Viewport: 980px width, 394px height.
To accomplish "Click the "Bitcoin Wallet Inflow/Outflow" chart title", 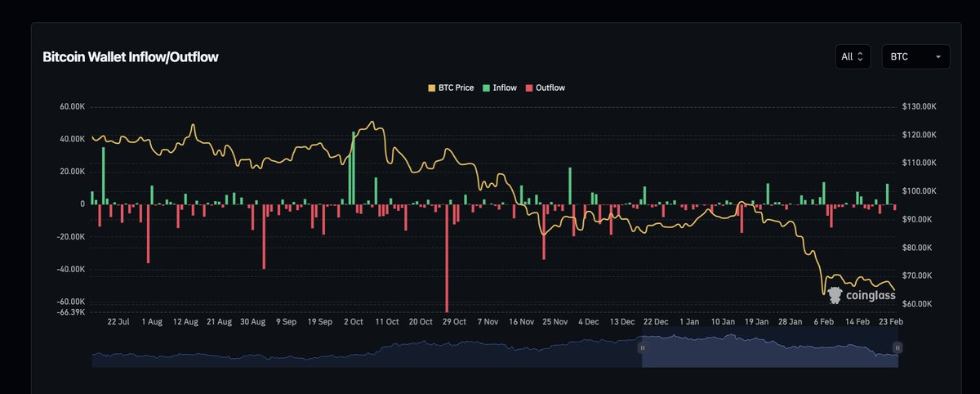I will coord(131,57).
